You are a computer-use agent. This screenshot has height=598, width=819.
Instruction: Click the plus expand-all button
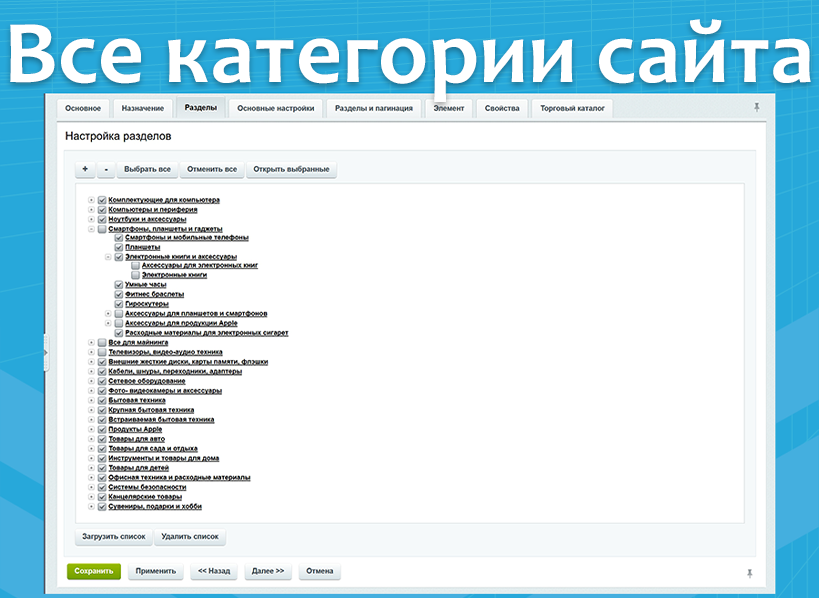click(x=85, y=169)
